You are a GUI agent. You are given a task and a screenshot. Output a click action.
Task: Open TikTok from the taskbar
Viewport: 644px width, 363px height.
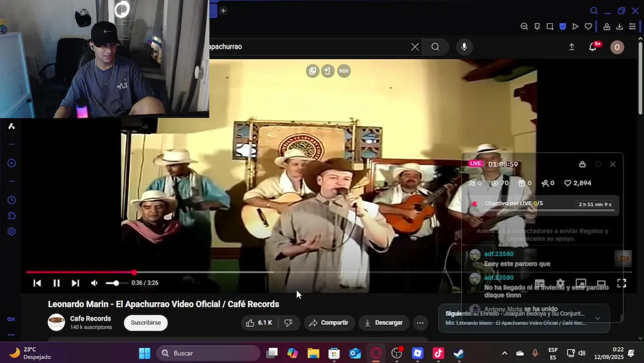pos(438,353)
